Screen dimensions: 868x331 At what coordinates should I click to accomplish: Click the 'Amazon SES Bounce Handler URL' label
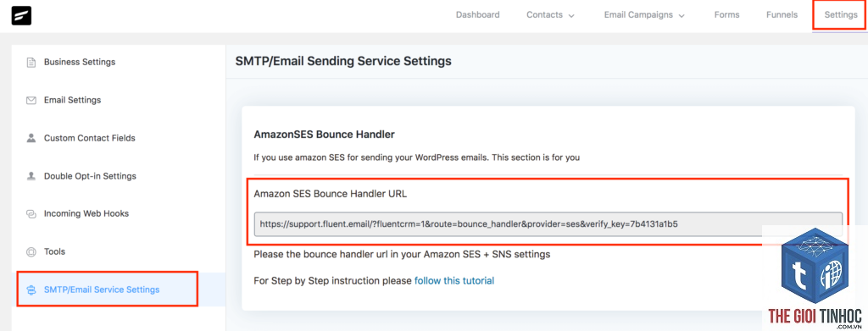[x=331, y=194]
